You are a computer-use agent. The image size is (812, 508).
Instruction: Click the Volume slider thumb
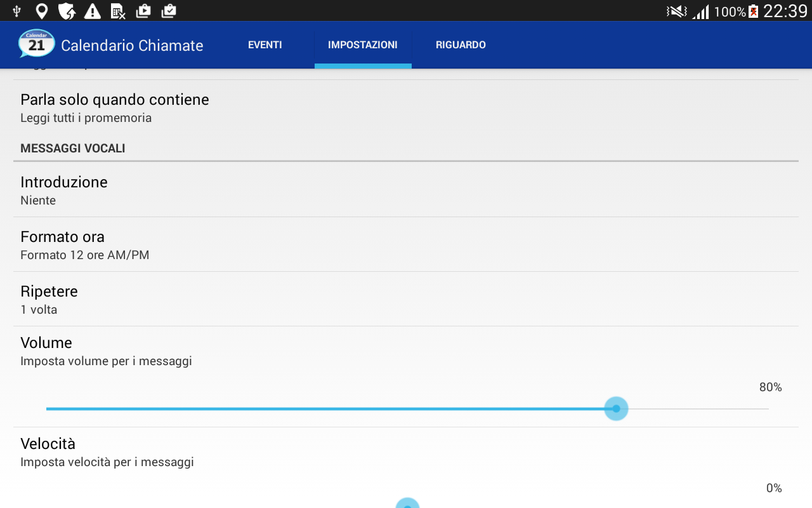pyautogui.click(x=616, y=408)
